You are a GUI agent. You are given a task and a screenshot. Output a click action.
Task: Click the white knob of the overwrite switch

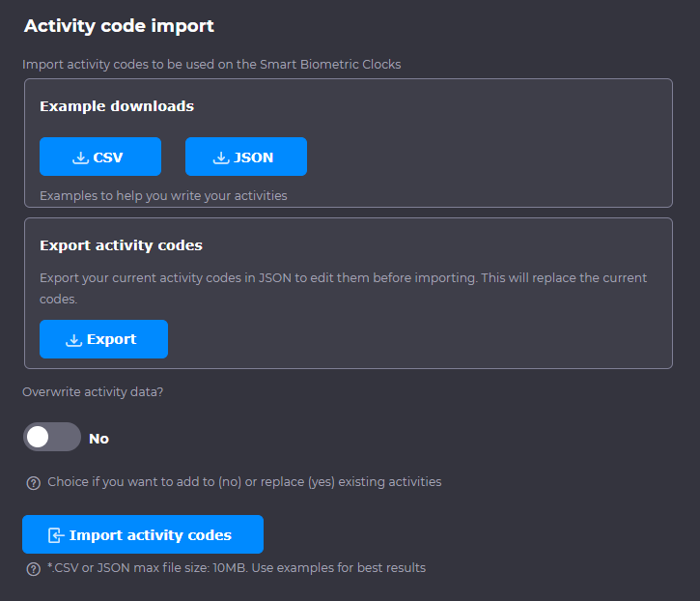click(39, 438)
